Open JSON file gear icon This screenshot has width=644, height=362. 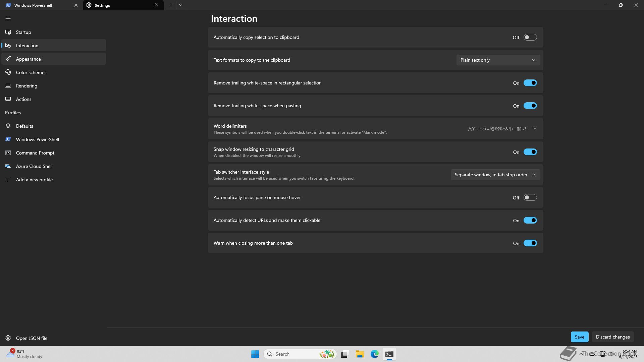(x=8, y=338)
